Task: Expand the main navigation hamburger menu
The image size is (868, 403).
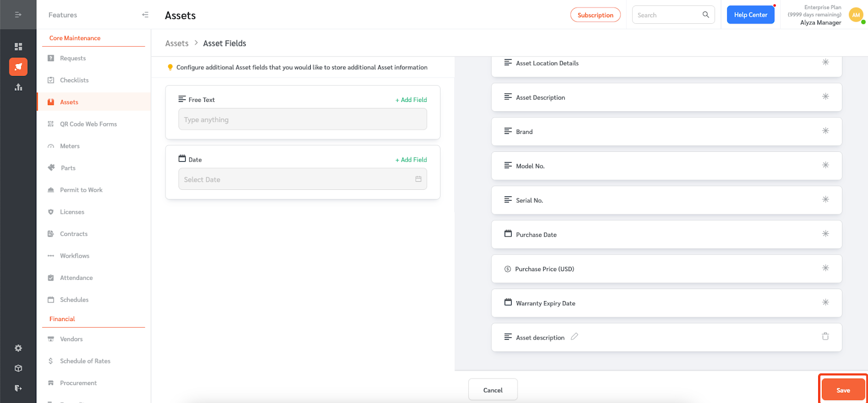Action: [18, 15]
